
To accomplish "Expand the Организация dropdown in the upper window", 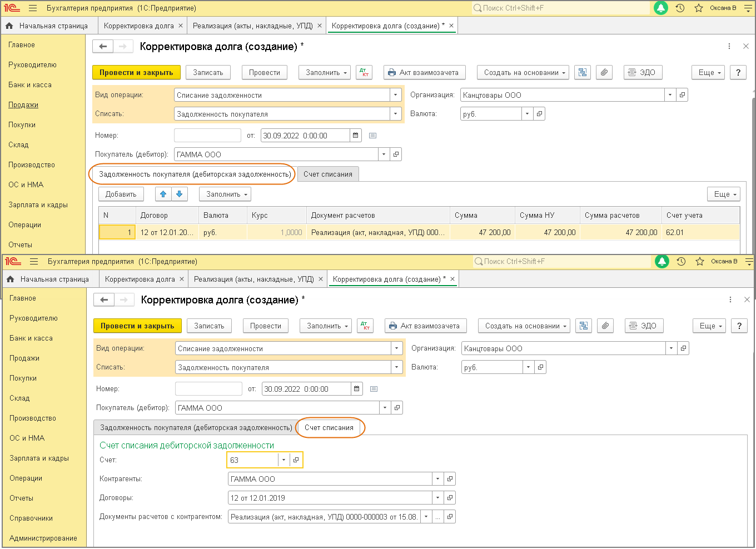I will pyautogui.click(x=670, y=95).
